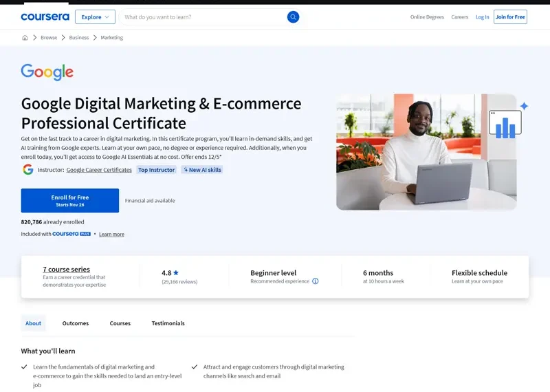Click the Join for Free button
Image resolution: width=550 pixels, height=392 pixels.
[x=510, y=17]
